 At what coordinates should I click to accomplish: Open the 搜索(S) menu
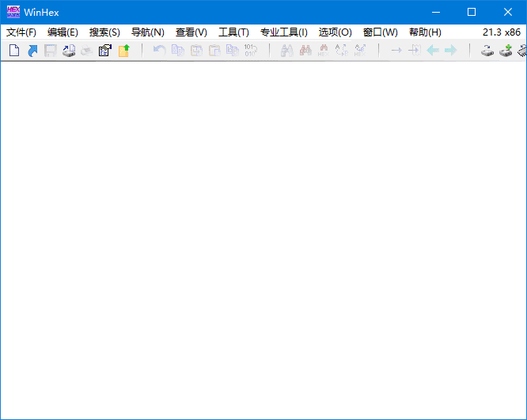(x=104, y=32)
